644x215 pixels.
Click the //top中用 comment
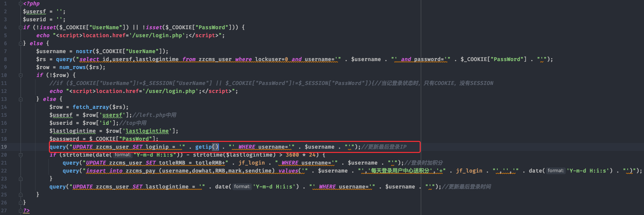(x=133, y=123)
